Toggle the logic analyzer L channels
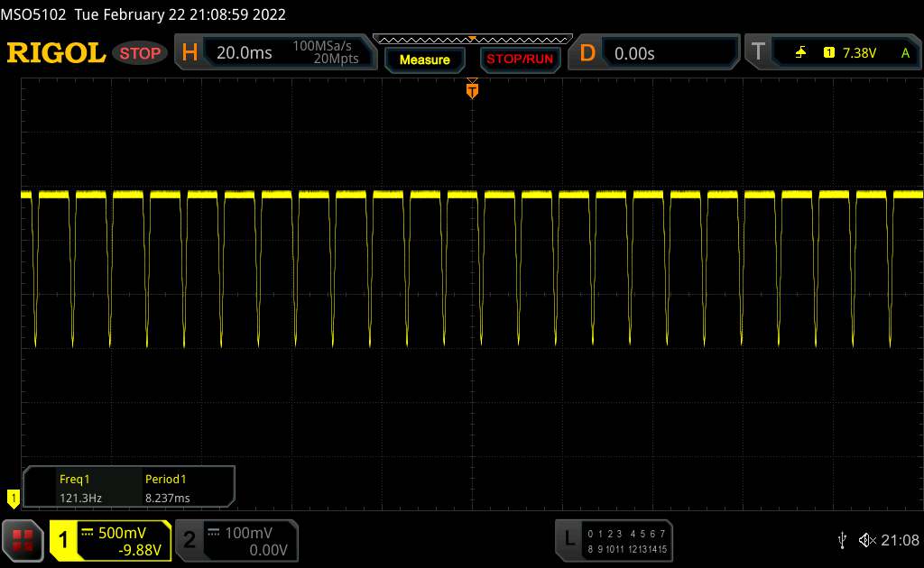The image size is (924, 568). point(614,540)
